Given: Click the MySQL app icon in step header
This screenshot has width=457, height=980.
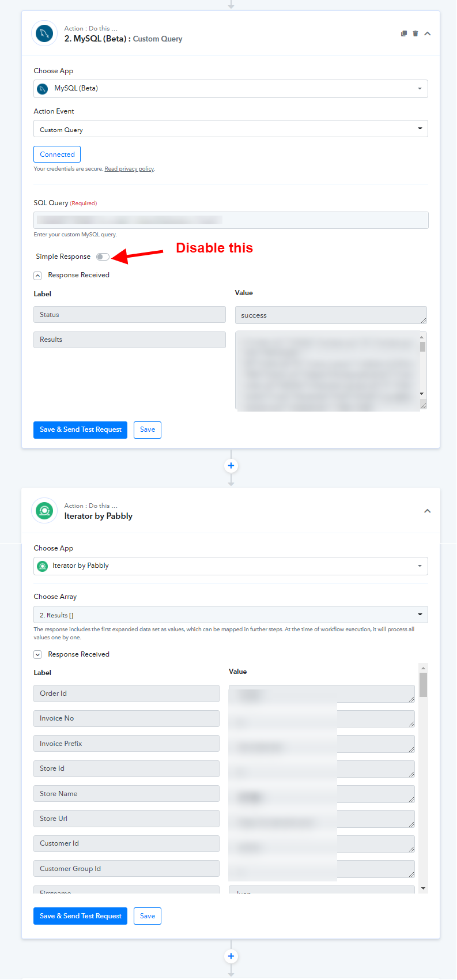Looking at the screenshot, I should [x=44, y=33].
